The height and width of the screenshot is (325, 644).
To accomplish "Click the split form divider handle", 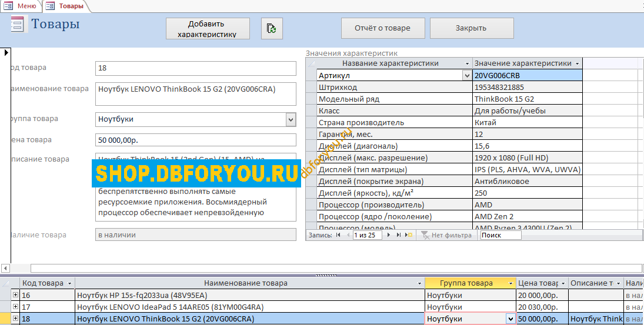I will (326, 276).
